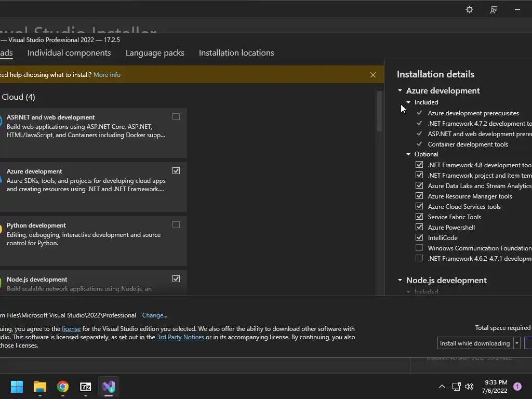Uncheck IntelliCode option
This screenshot has height=399, width=532.
[419, 237]
